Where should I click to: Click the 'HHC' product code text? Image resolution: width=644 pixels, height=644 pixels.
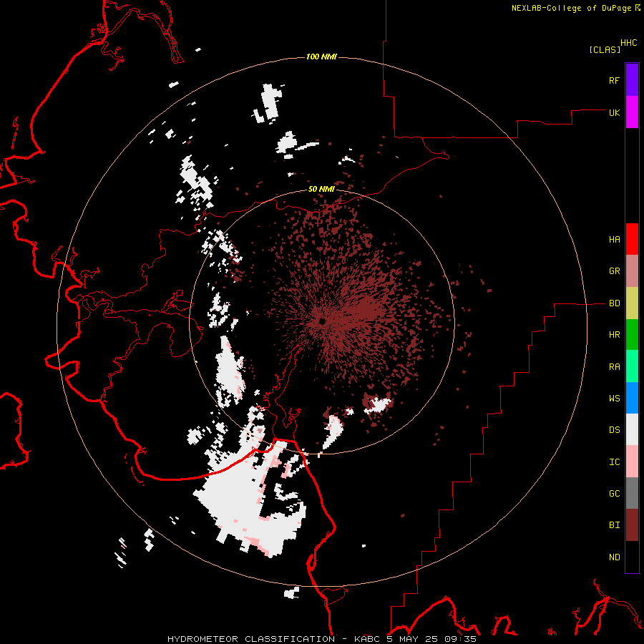629,43
